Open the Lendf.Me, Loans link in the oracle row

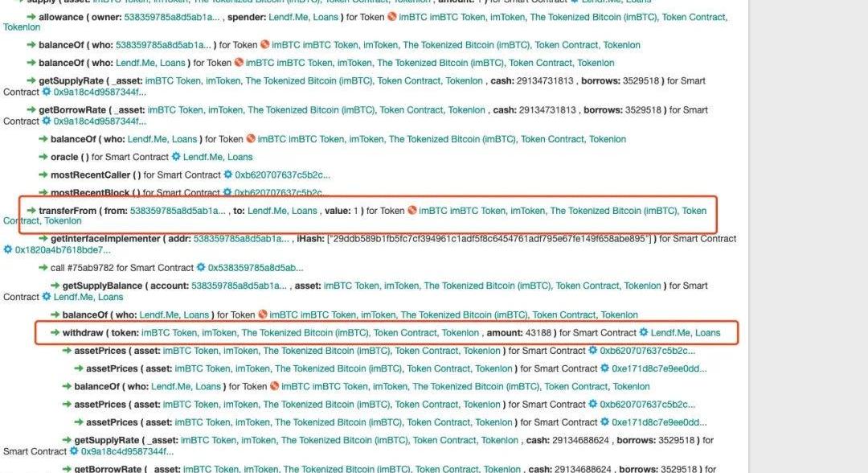218,157
